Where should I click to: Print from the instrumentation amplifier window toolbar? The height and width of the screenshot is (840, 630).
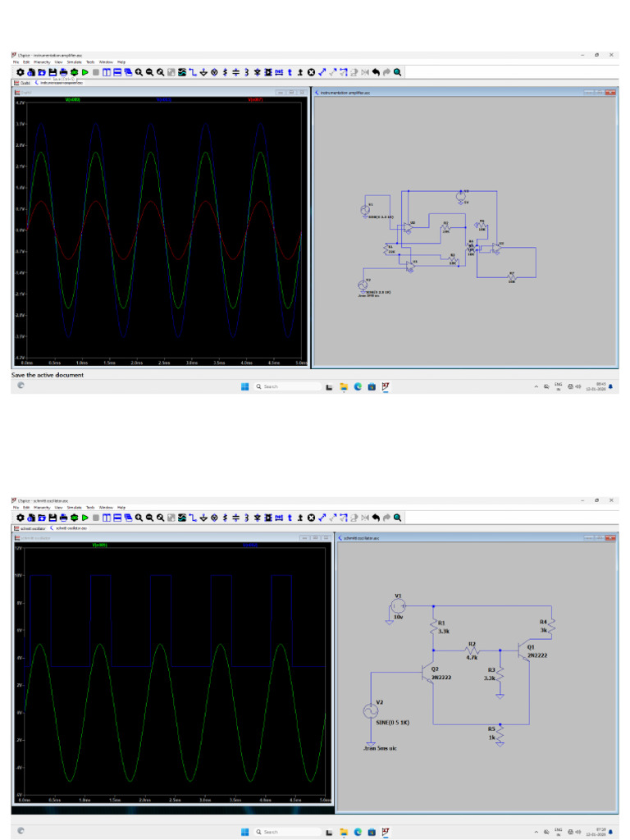[63, 72]
